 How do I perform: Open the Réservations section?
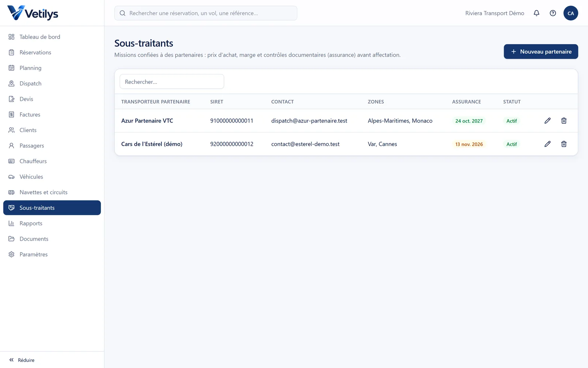[52, 52]
